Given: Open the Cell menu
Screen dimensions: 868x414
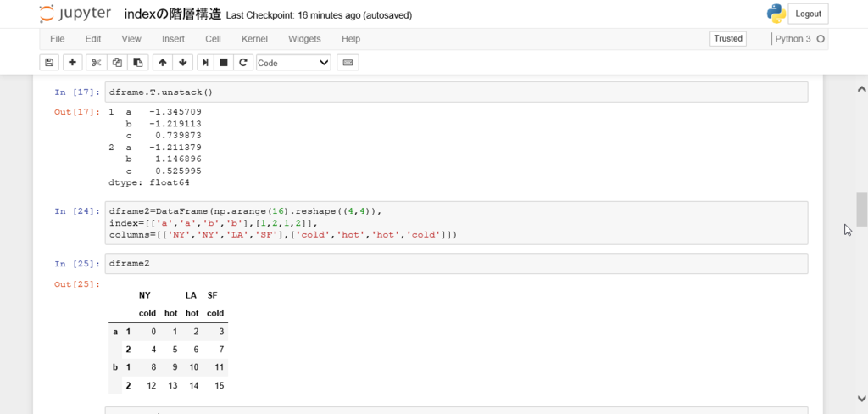Looking at the screenshot, I should (x=213, y=39).
